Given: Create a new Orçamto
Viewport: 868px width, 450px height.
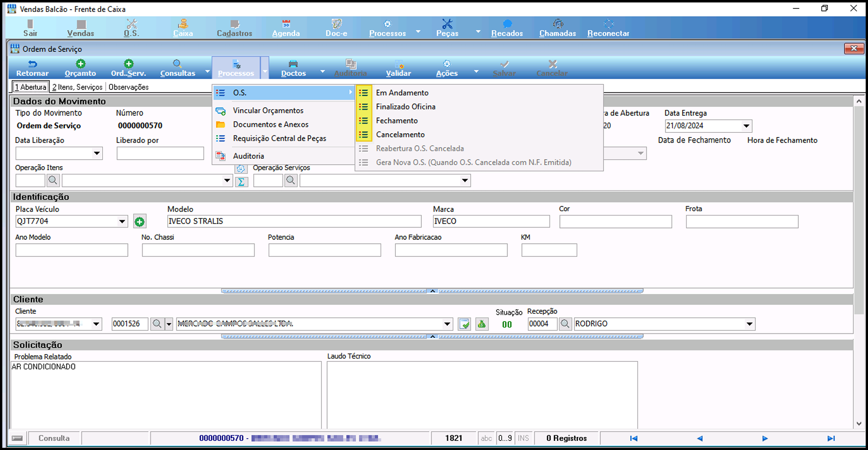Looking at the screenshot, I should [x=80, y=68].
